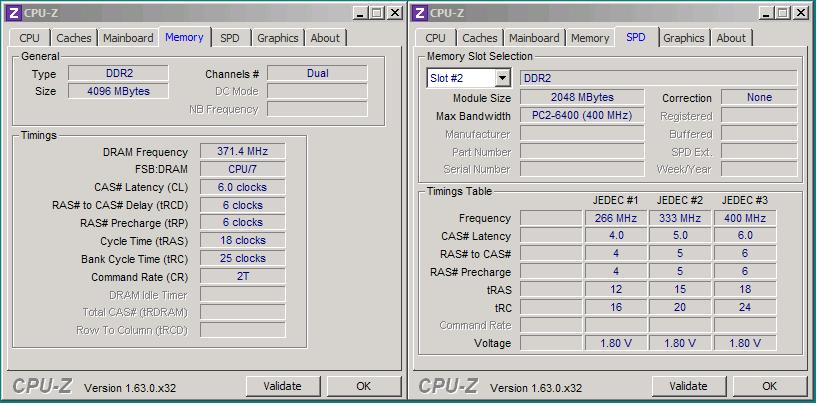Viewport: 818px width, 405px height.
Task: Open About tab in left CPU-Z window
Action: (x=325, y=38)
